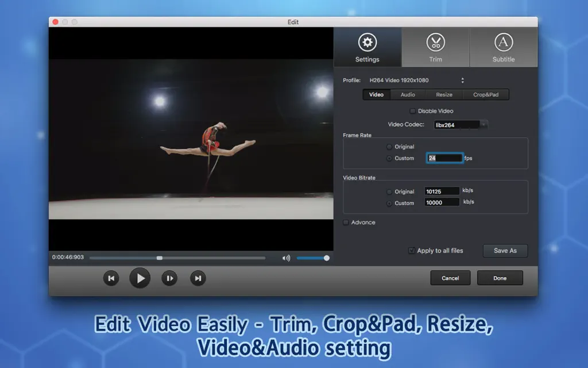This screenshot has width=588, height=368.
Task: Click the Save As button
Action: click(x=505, y=251)
